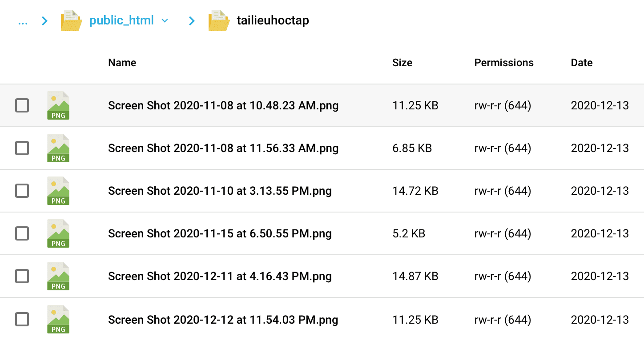
Task: Click the Permissions column header
Action: click(x=503, y=63)
